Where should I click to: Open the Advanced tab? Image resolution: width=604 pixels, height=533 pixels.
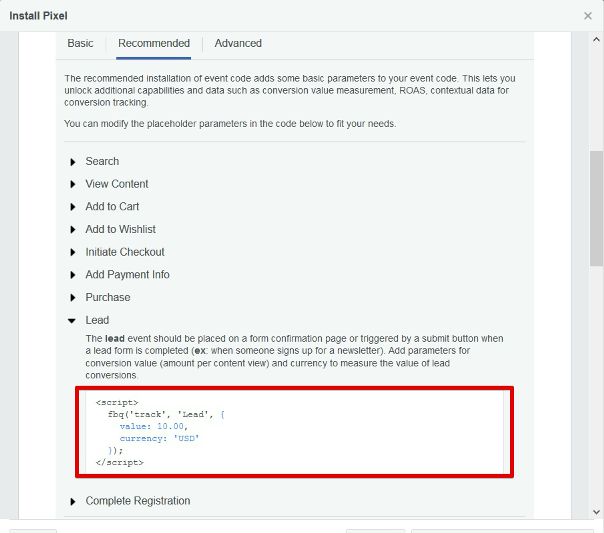(x=238, y=43)
